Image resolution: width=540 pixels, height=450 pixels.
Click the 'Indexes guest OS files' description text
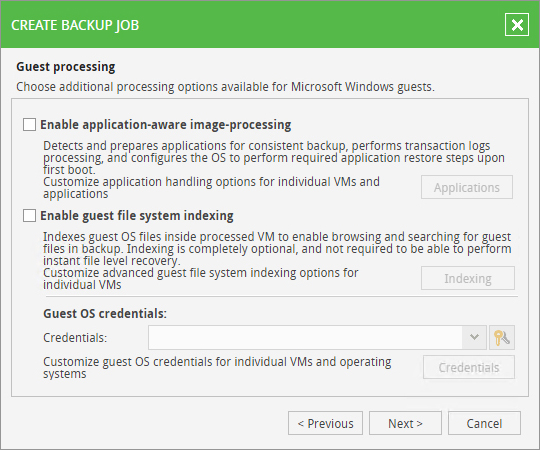pos(277,249)
